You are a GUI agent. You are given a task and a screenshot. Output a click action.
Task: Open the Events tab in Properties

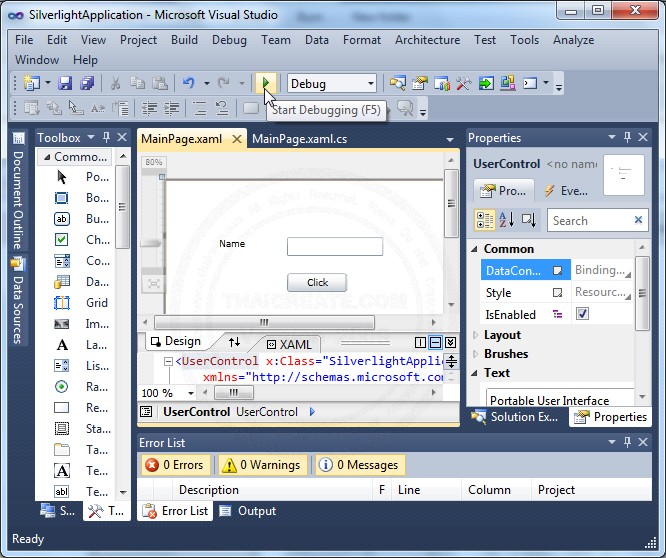[567, 191]
